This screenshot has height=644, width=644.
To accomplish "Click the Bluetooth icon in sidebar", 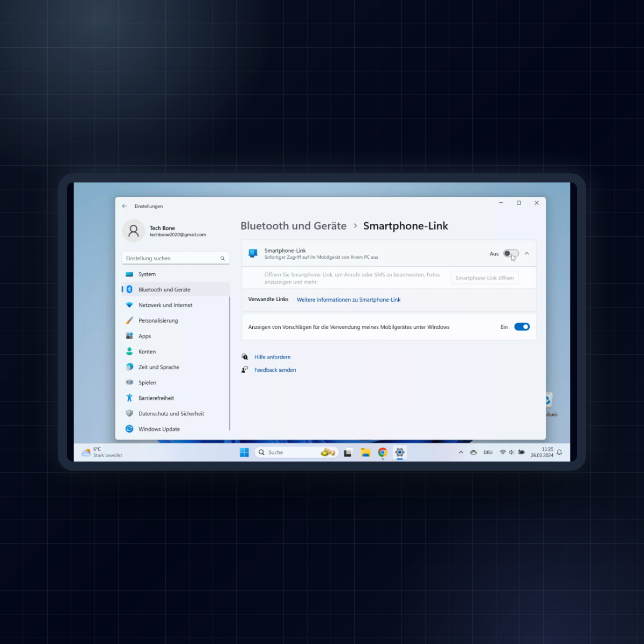I will coord(129,289).
